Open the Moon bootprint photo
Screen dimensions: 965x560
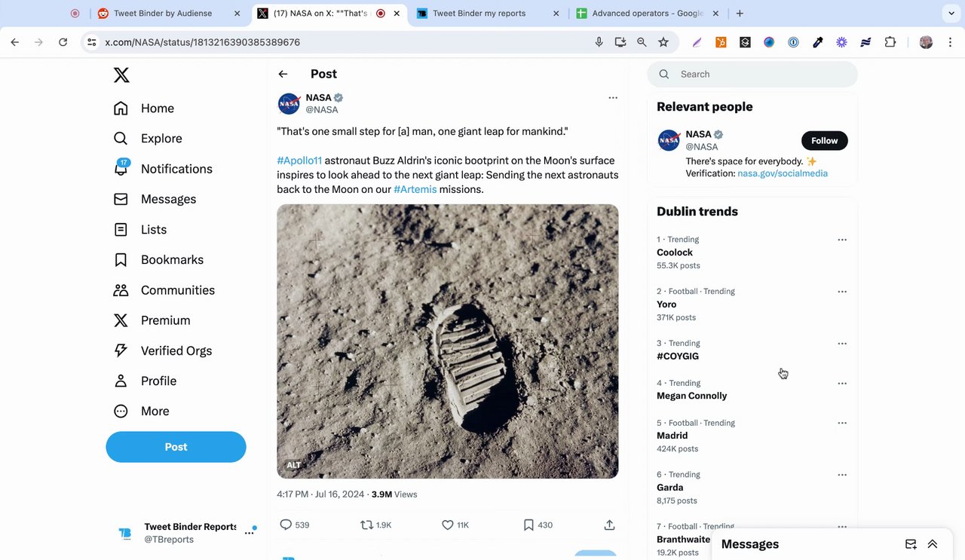447,341
